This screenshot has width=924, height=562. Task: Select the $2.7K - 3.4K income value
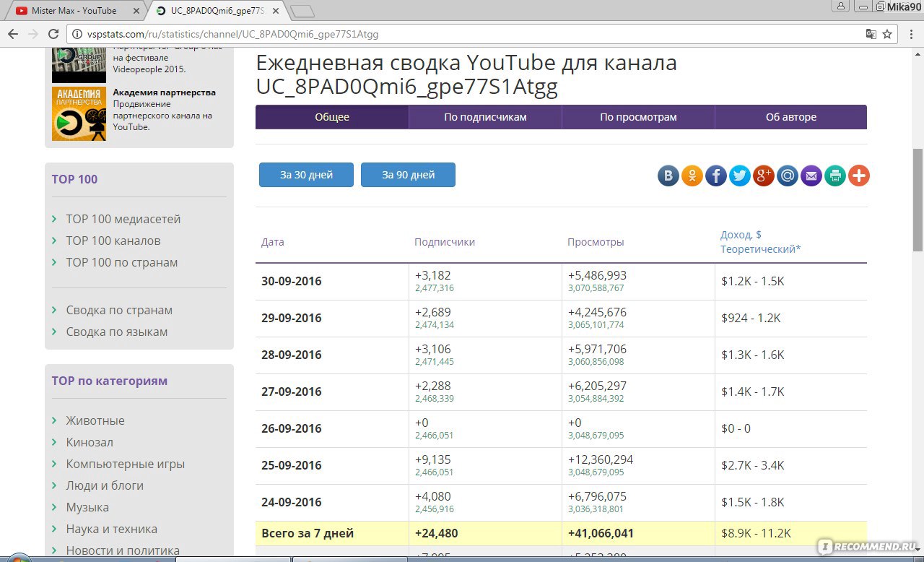tap(753, 465)
